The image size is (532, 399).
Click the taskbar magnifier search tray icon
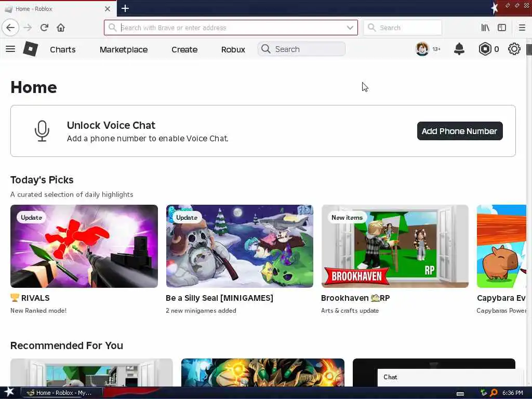(x=494, y=393)
